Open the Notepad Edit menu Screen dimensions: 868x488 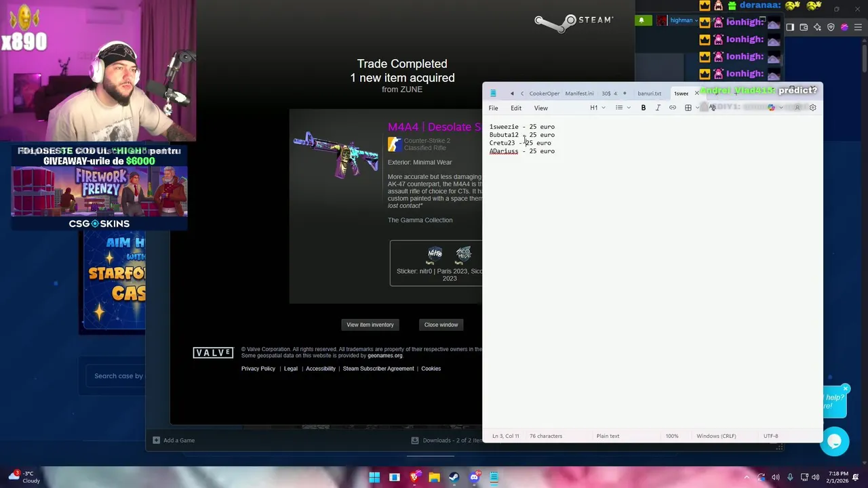coord(516,108)
